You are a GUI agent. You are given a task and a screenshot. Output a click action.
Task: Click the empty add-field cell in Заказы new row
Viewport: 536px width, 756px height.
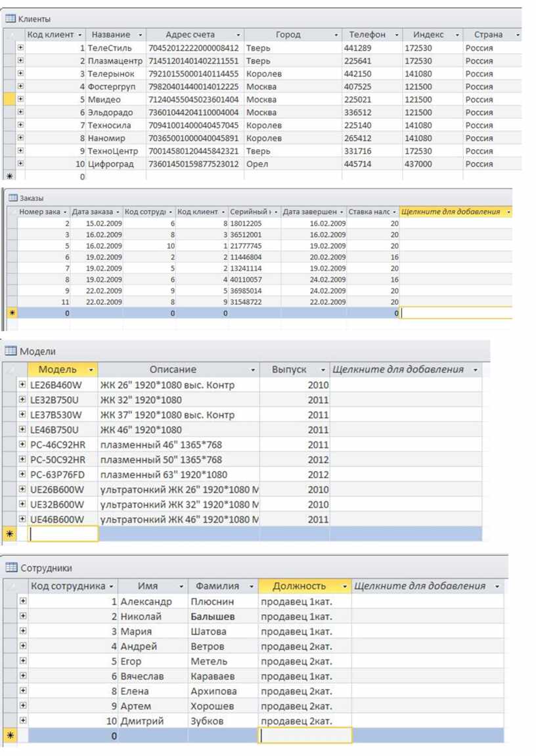coord(456,313)
